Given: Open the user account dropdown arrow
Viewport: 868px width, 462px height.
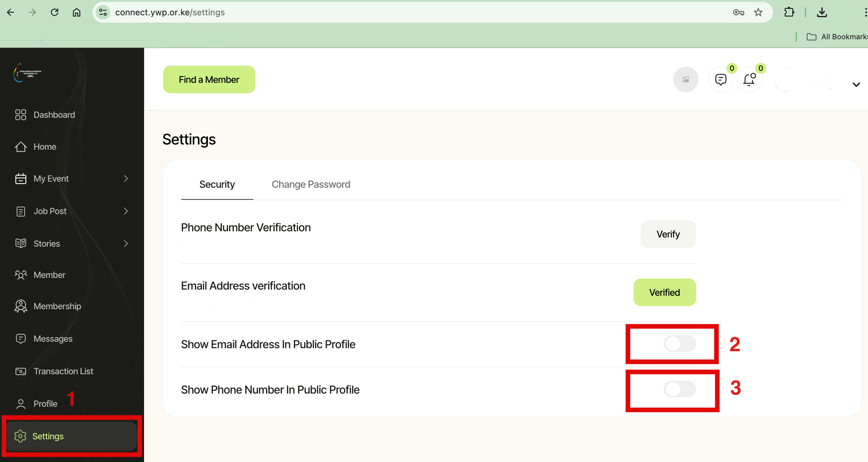Looking at the screenshot, I should point(856,84).
